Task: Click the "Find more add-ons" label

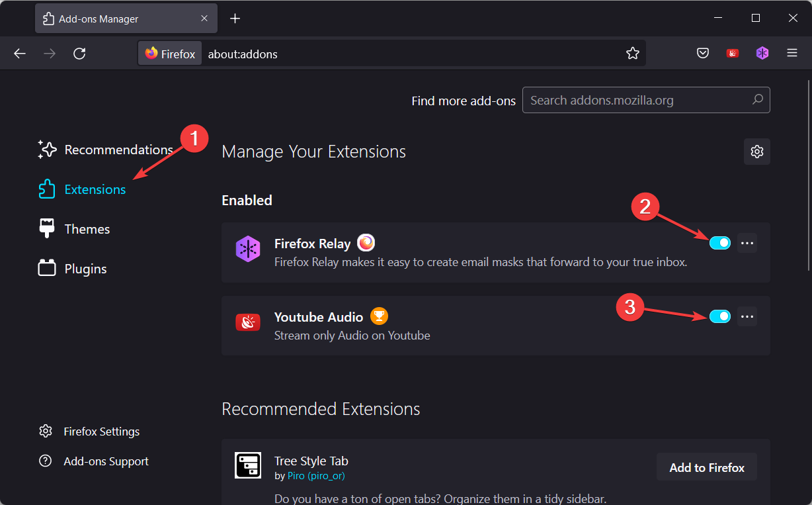Action: 464,101
